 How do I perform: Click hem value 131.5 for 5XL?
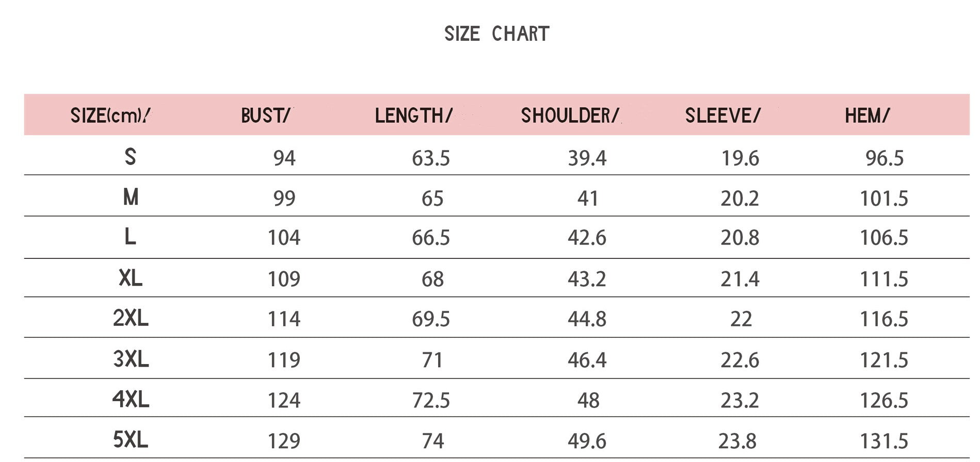883,441
